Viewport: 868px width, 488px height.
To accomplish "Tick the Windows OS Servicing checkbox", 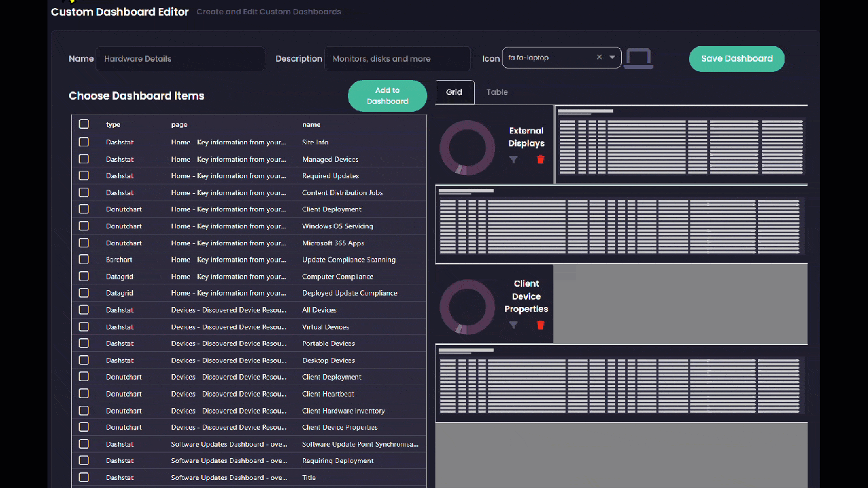I will (x=84, y=226).
